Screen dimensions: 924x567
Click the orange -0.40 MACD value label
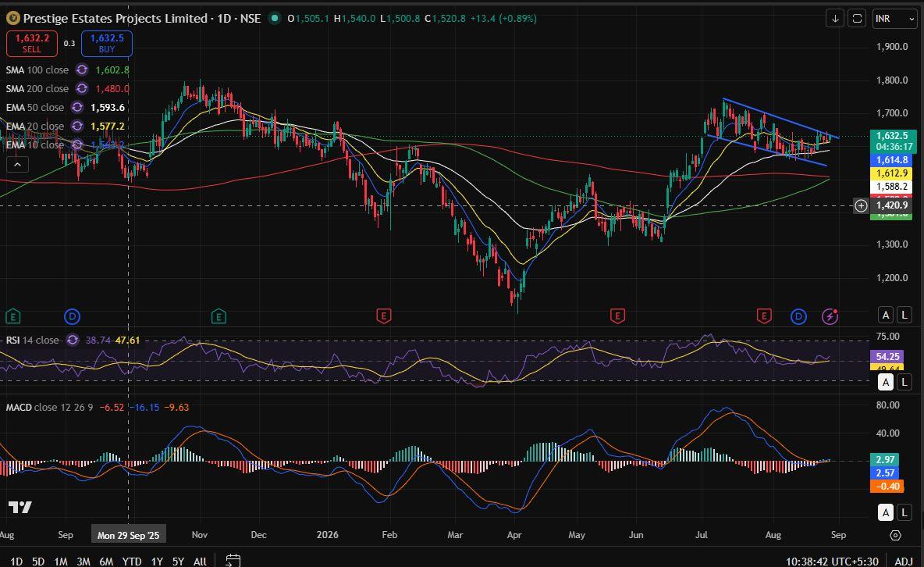(x=887, y=487)
